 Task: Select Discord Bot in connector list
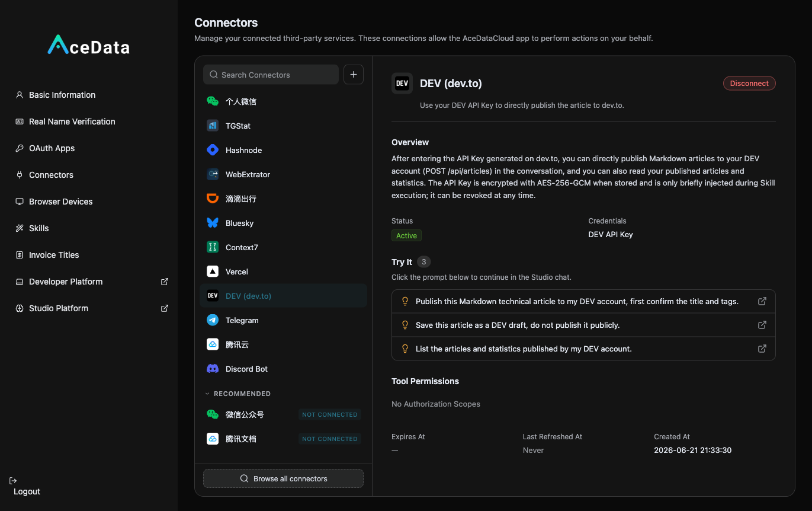[283, 369]
